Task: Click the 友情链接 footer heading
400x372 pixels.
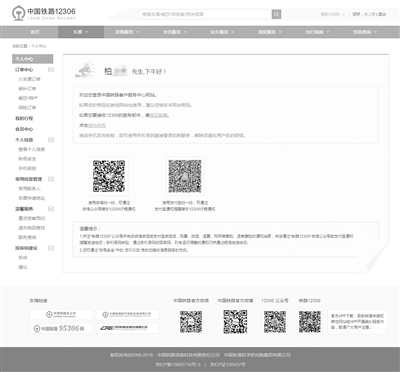Action: (38, 301)
